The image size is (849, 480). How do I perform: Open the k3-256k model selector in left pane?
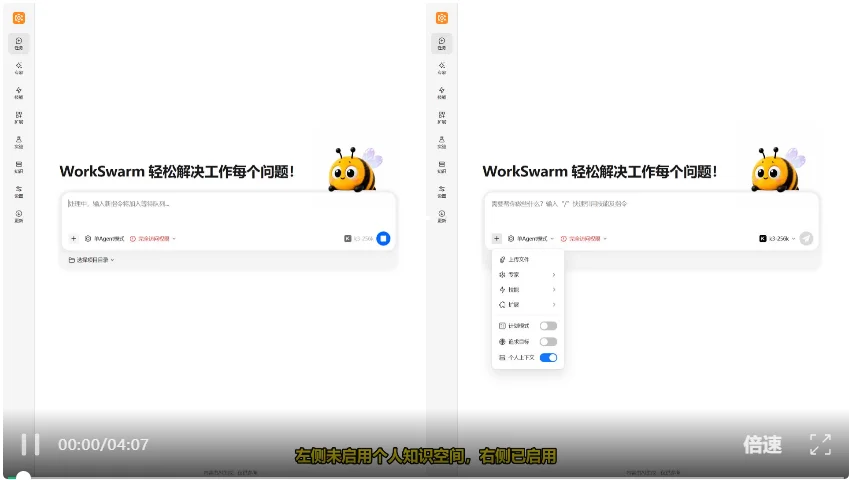pos(358,238)
